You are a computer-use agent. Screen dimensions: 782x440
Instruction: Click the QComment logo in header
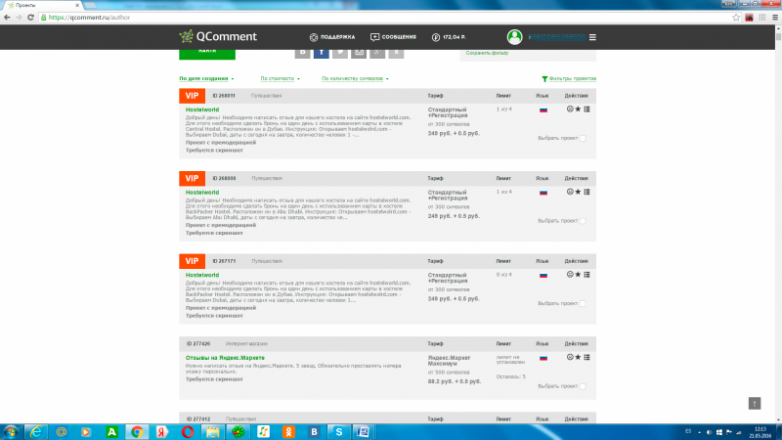click(x=218, y=37)
